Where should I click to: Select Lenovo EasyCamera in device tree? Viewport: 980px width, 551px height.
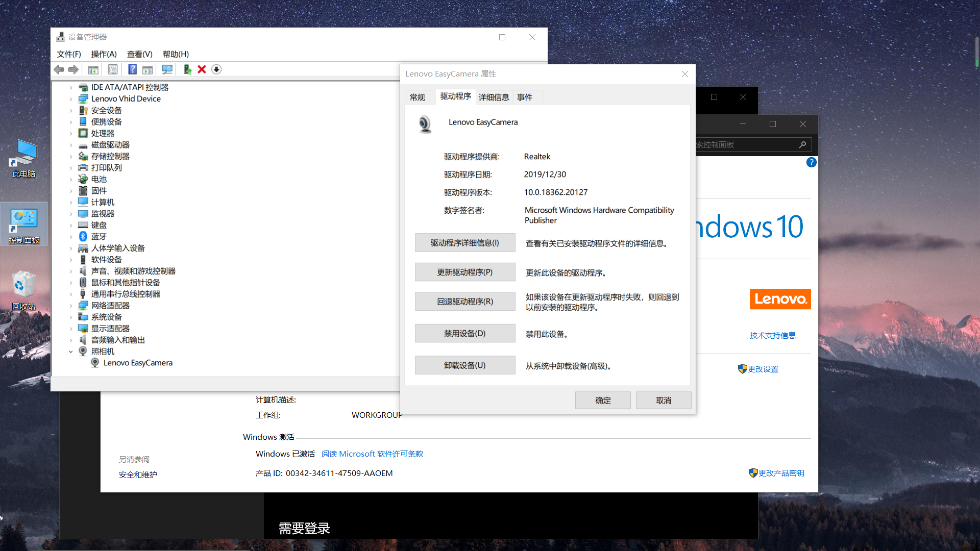pos(138,363)
